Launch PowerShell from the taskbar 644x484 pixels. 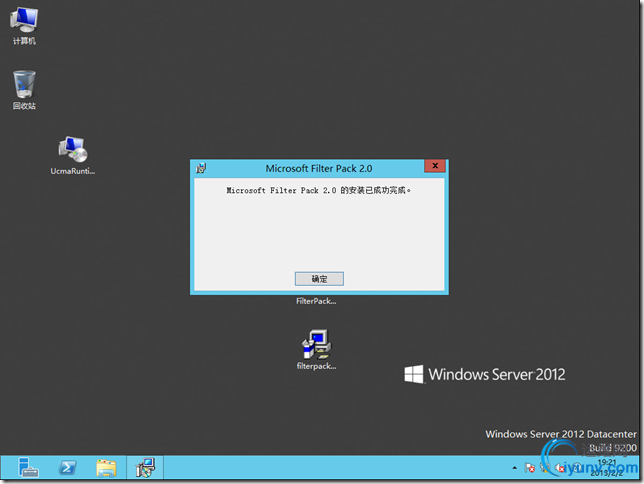[67, 468]
